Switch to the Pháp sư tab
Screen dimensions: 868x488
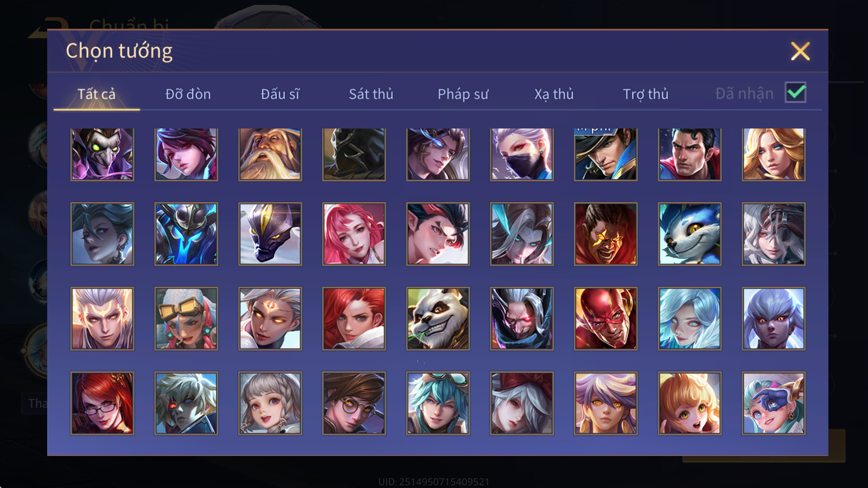point(463,94)
